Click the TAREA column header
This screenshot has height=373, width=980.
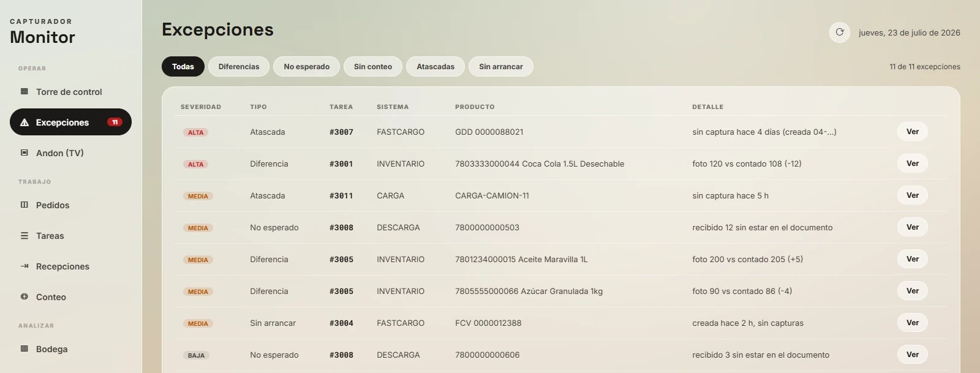coord(341,107)
